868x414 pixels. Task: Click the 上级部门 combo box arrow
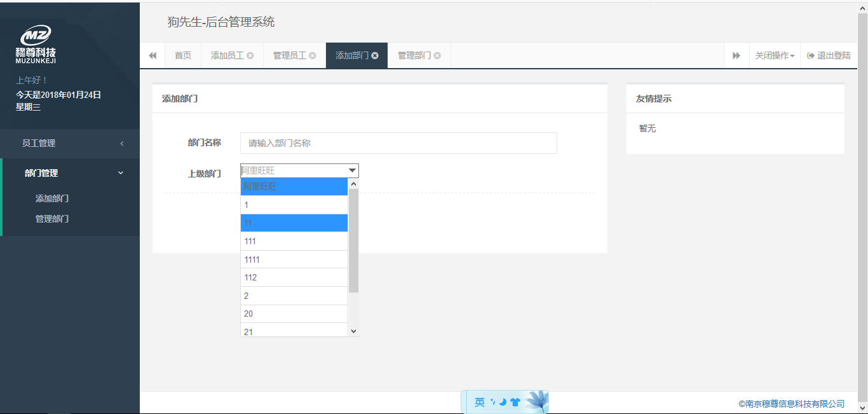(x=352, y=170)
